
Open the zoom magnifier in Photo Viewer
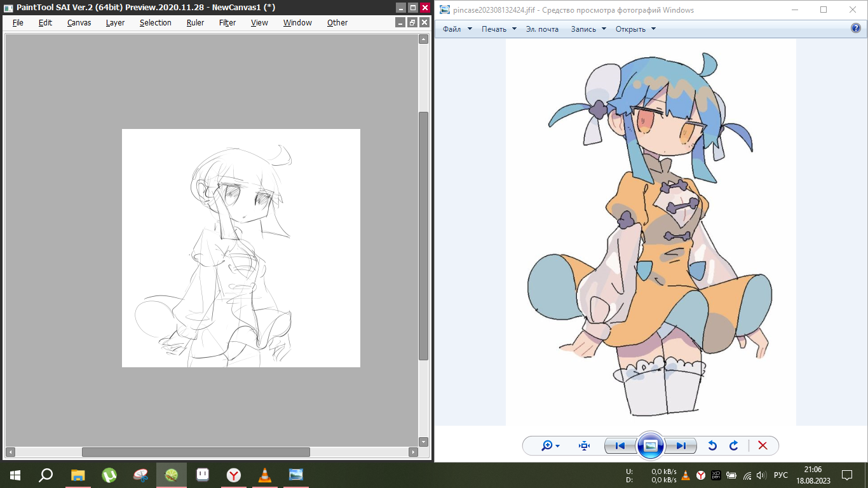(550, 446)
